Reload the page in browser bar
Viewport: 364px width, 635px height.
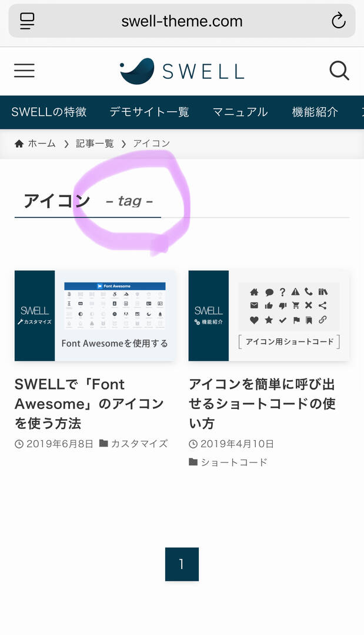(x=338, y=21)
